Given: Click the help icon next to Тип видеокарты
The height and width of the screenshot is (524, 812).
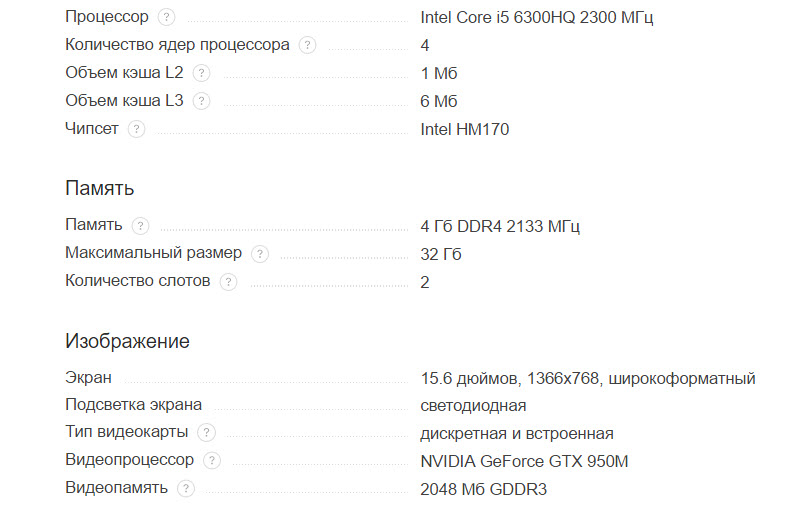Looking at the screenshot, I should click(x=206, y=433).
